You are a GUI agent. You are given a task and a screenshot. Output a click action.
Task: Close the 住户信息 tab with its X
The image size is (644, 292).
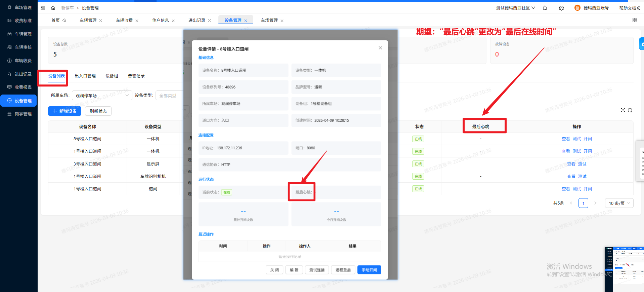point(173,21)
